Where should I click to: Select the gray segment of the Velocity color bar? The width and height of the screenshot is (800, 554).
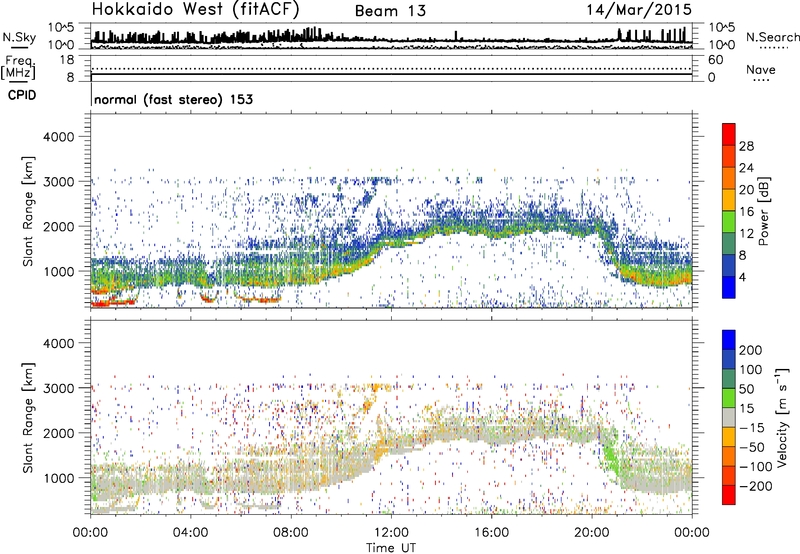[729, 417]
